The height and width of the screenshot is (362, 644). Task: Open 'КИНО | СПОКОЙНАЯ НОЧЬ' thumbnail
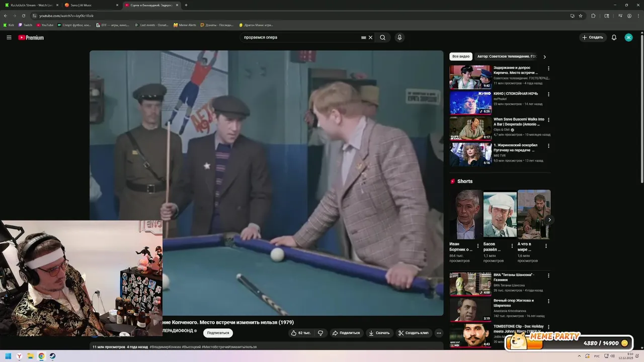[x=470, y=103]
